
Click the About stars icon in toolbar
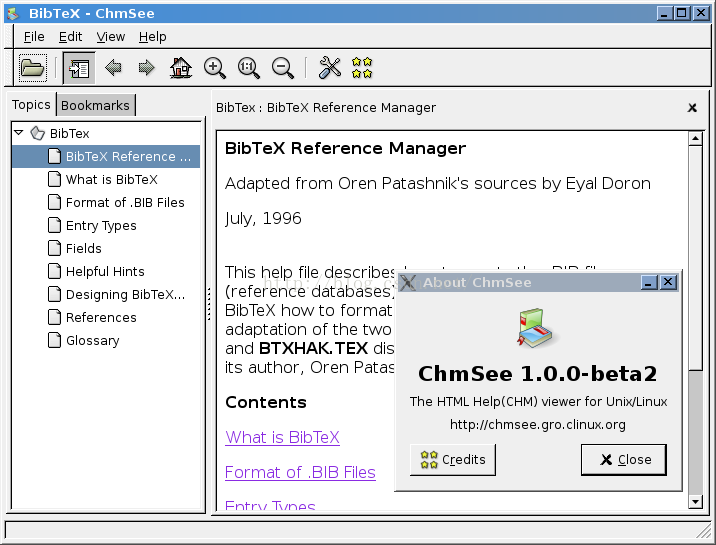pyautogui.click(x=362, y=68)
